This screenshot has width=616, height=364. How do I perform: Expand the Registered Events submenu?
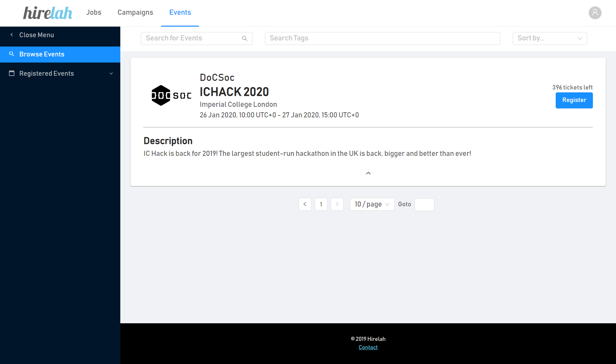click(111, 73)
